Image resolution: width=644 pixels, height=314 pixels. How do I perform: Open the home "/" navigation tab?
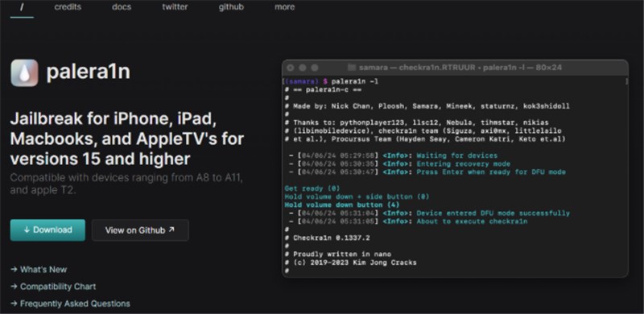coord(22,7)
